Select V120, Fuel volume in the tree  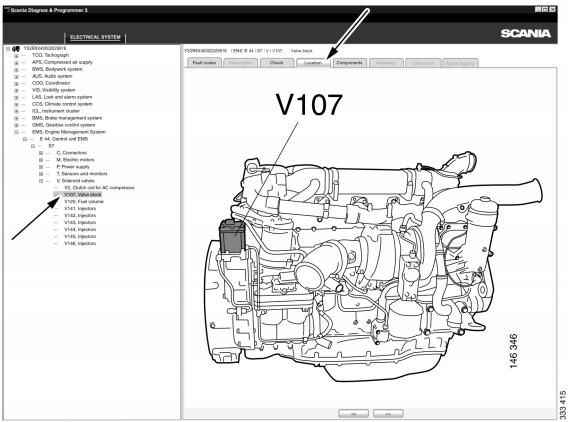point(84,201)
